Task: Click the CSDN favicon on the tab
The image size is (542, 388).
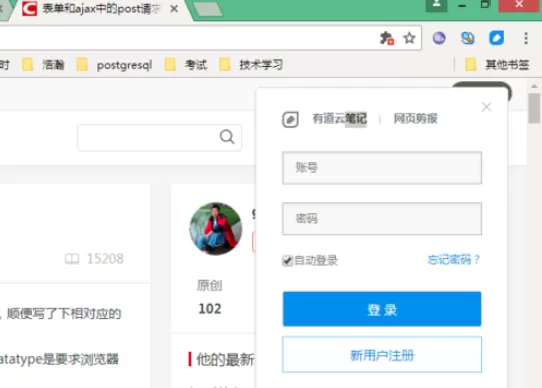Action: pyautogui.click(x=29, y=9)
